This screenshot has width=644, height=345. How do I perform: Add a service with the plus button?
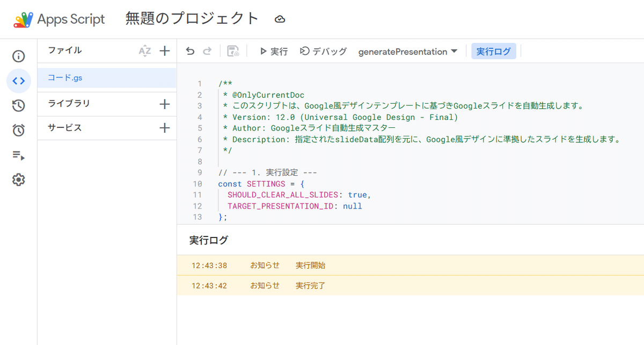pyautogui.click(x=165, y=128)
